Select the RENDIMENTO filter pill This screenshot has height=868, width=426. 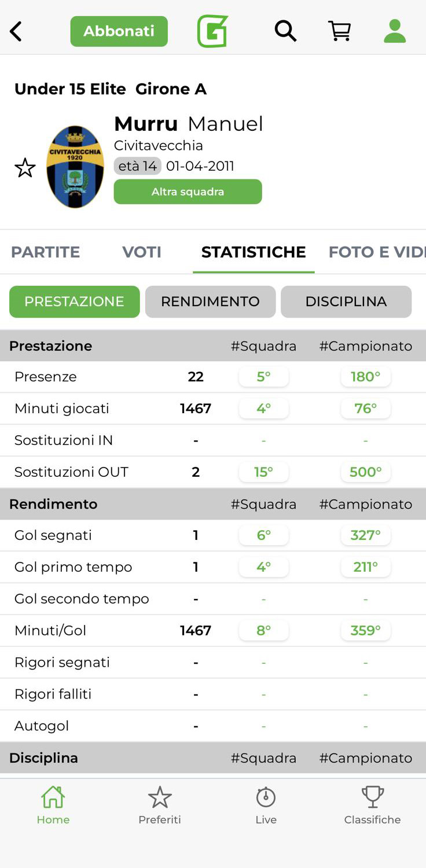tap(210, 301)
